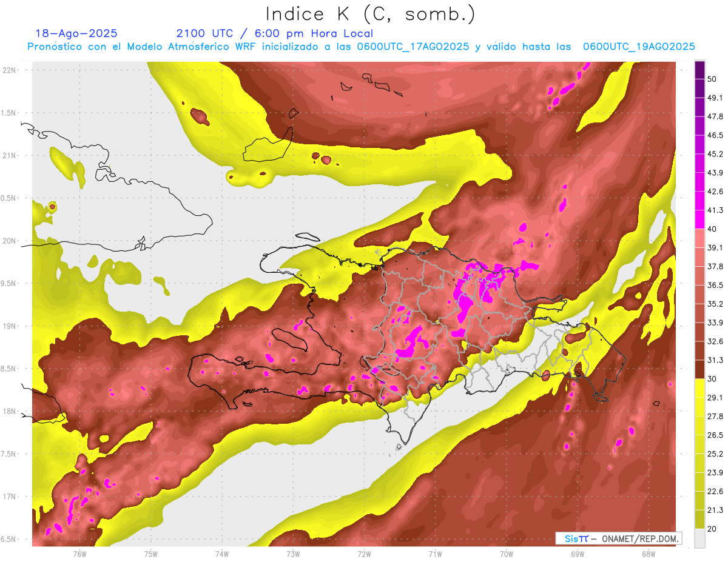Click longitude label "72W"
Viewport: 728px width, 562px height.
pos(364,554)
